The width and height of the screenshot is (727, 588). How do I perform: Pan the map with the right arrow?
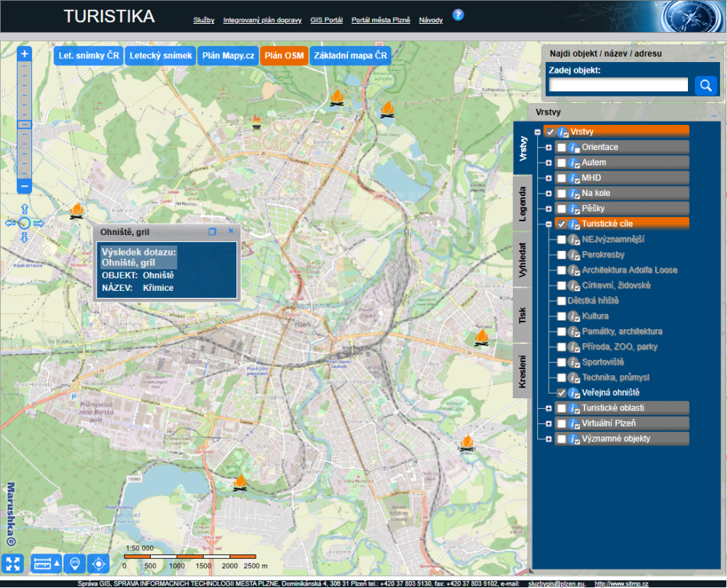[39, 224]
